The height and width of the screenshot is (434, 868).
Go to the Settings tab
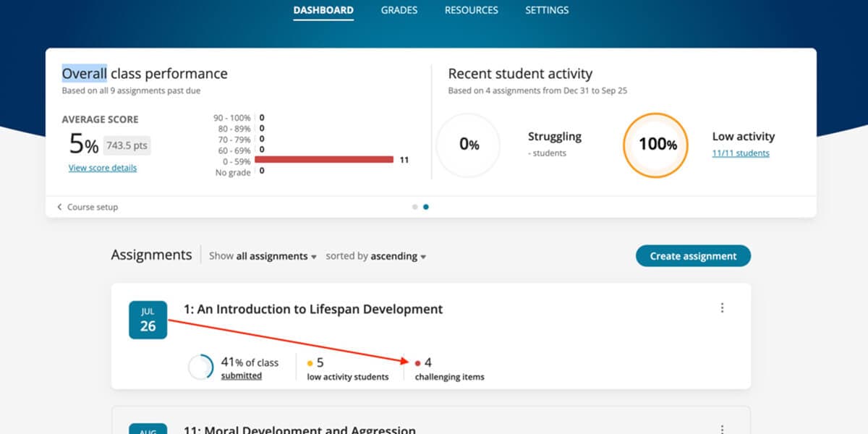tap(546, 10)
